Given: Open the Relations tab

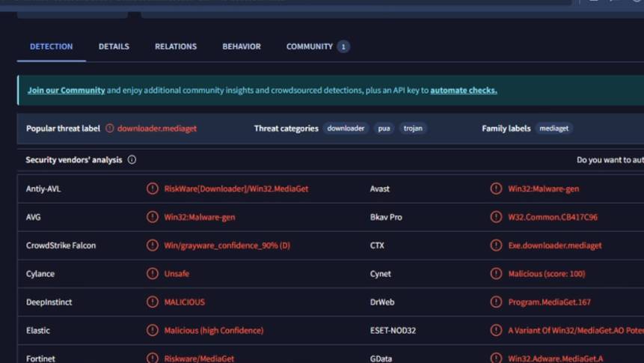Looking at the screenshot, I should click(176, 46).
